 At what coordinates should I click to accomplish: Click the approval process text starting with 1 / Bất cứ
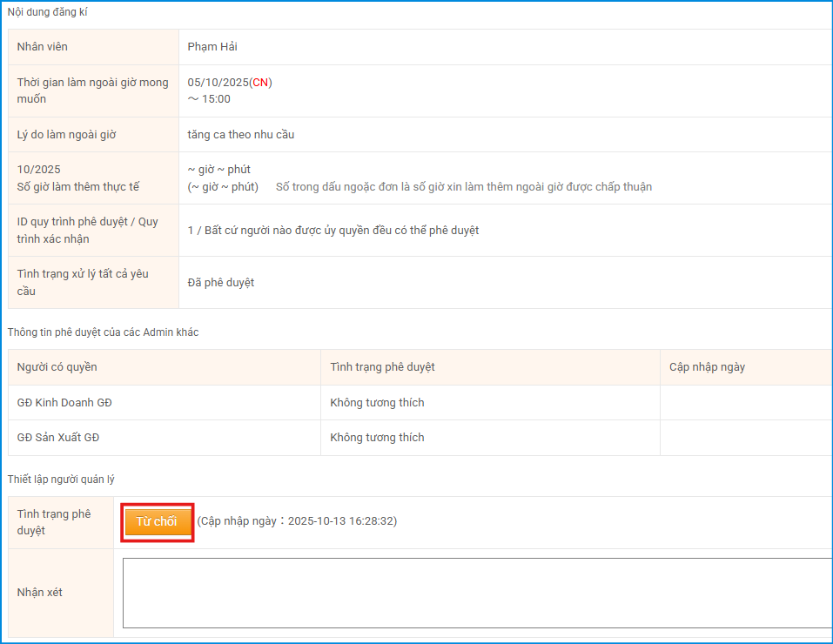pos(333,231)
